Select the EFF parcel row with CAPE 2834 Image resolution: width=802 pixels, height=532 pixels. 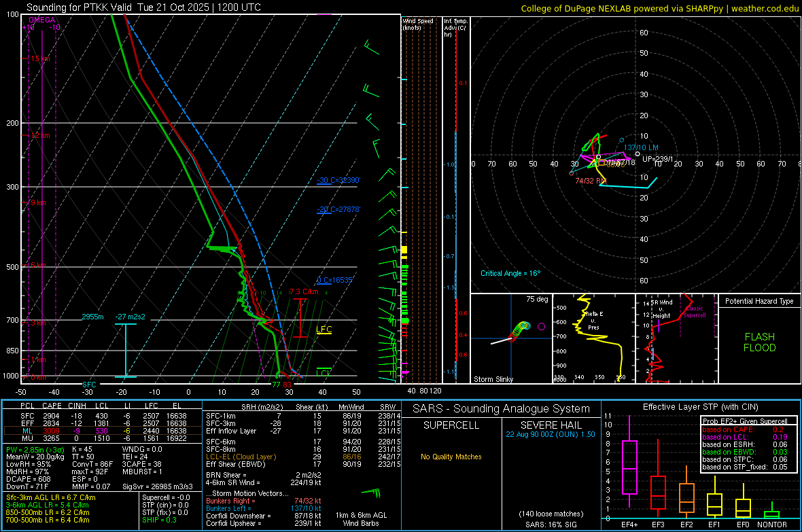[x=103, y=423]
